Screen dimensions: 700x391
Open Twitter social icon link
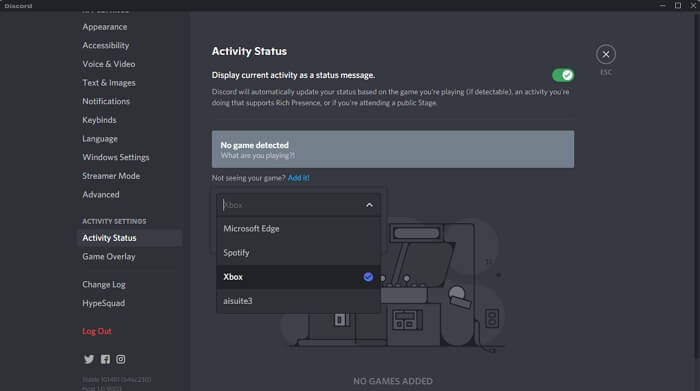tap(89, 359)
